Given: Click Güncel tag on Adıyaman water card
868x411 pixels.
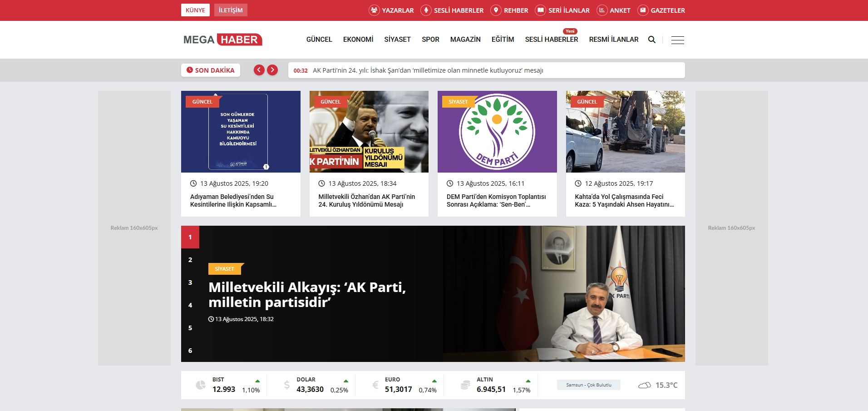Looking at the screenshot, I should [x=202, y=102].
